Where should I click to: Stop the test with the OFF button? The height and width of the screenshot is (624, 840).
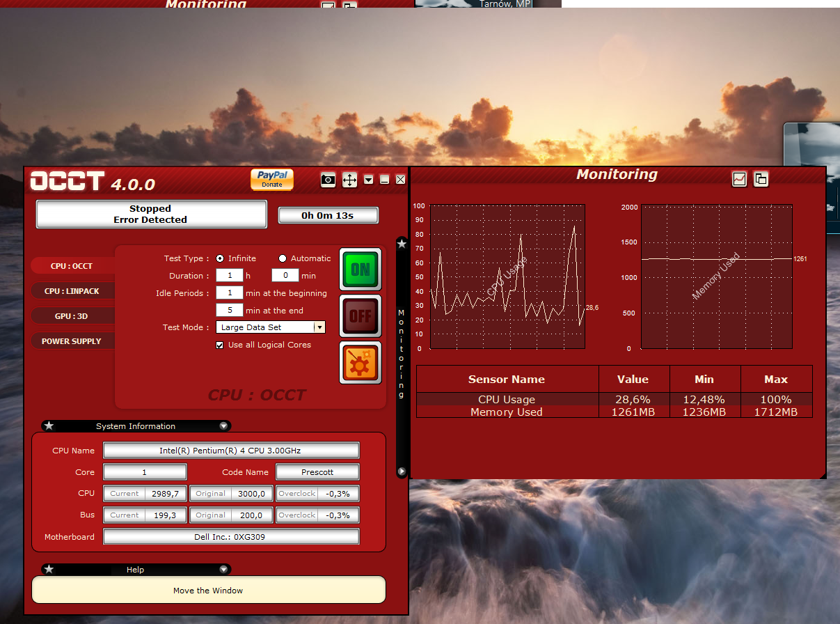(360, 315)
